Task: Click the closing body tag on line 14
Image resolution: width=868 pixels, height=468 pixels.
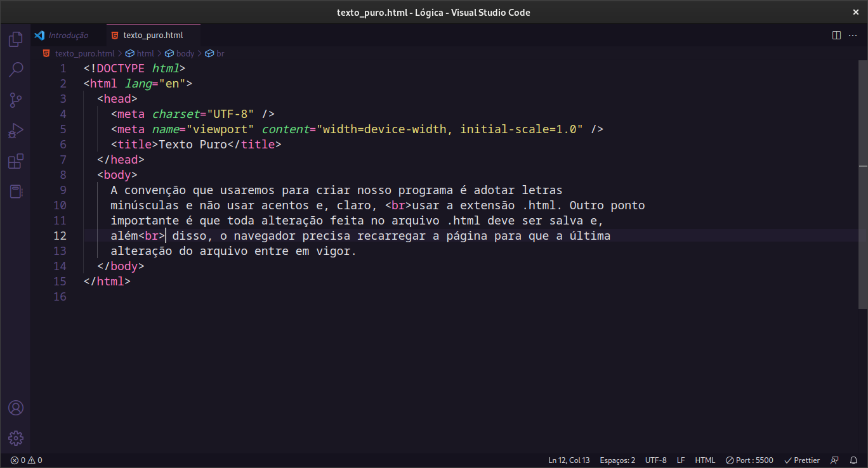Action: click(121, 266)
